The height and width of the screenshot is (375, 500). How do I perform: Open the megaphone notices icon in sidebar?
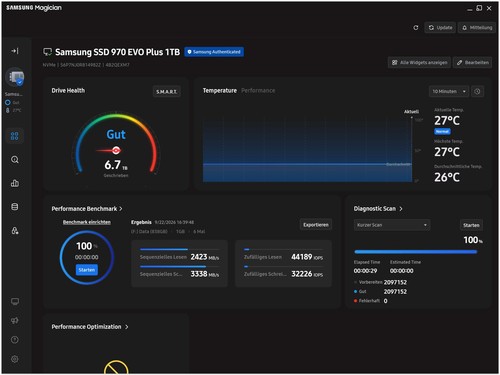coord(15,321)
